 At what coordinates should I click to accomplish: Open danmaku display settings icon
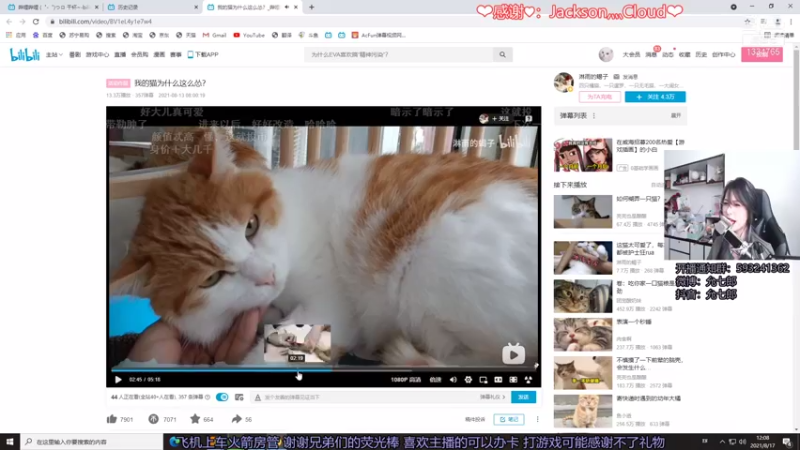239,397
